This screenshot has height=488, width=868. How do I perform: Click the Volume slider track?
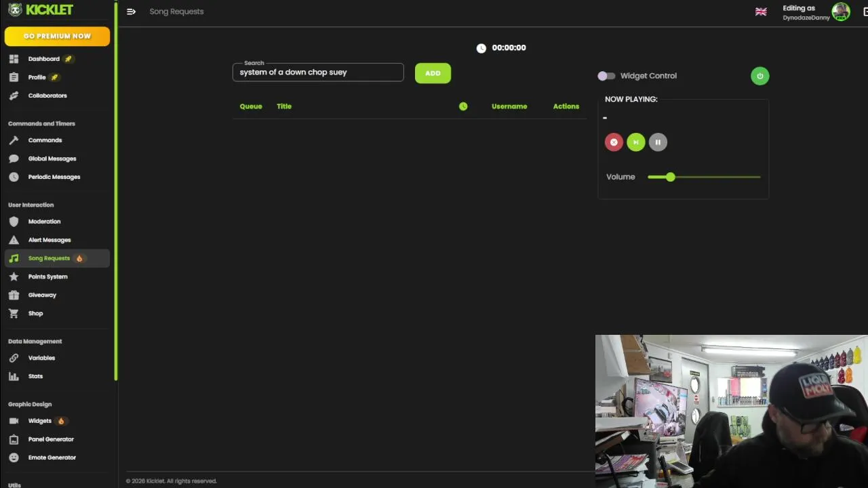(x=704, y=177)
